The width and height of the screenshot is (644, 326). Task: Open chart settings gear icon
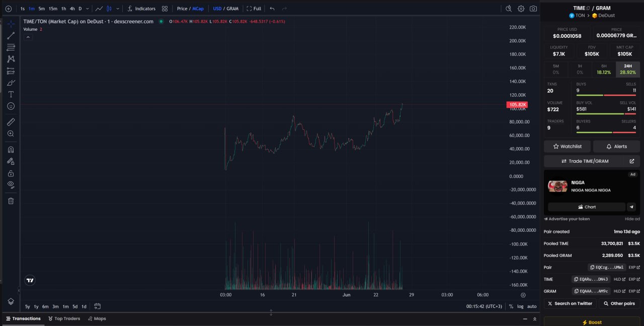click(x=521, y=9)
